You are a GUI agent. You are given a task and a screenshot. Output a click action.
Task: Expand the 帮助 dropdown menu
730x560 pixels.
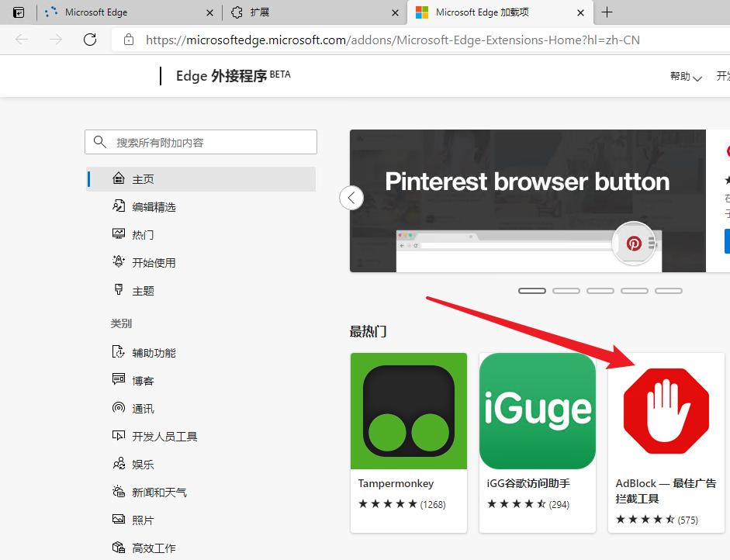pyautogui.click(x=686, y=76)
